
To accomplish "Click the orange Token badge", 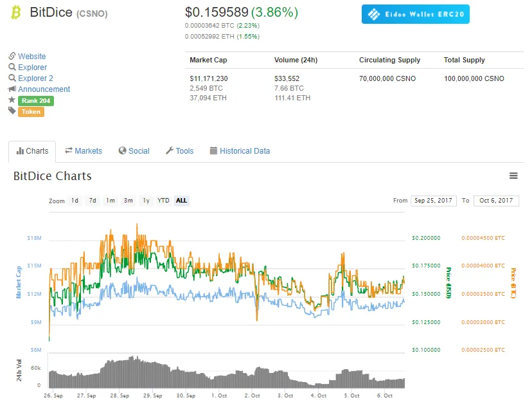I will click(31, 112).
